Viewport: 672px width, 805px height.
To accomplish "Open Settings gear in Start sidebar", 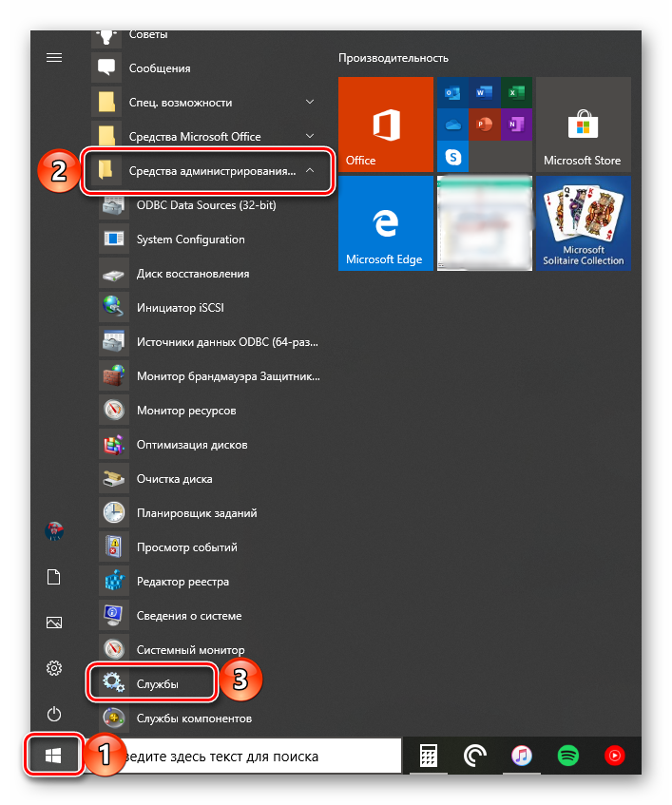I will (x=54, y=668).
